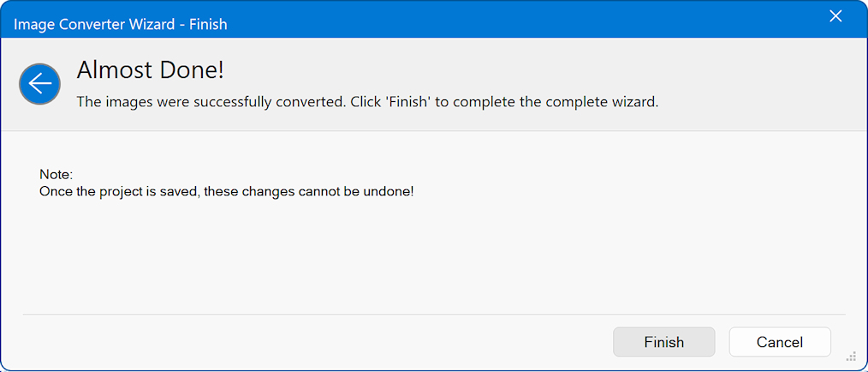Click the 'images were successfully converted' message
This screenshot has width=868, height=372.
[x=367, y=102]
